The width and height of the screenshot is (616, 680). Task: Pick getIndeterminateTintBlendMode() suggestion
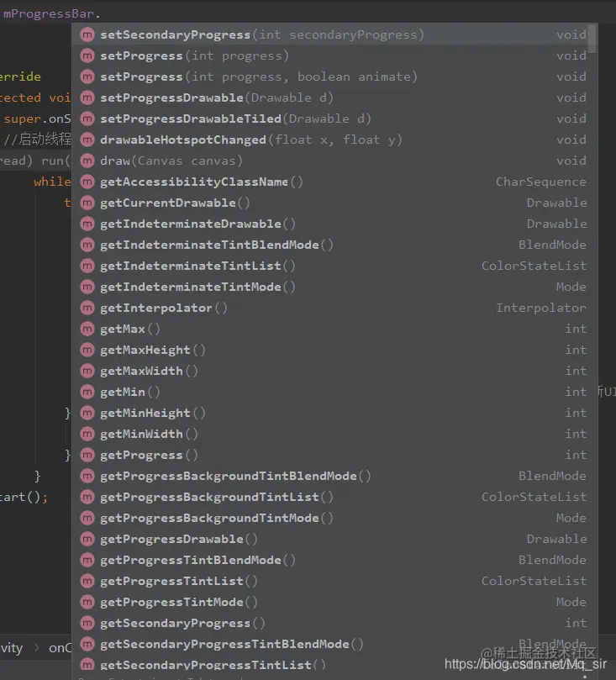(x=333, y=245)
